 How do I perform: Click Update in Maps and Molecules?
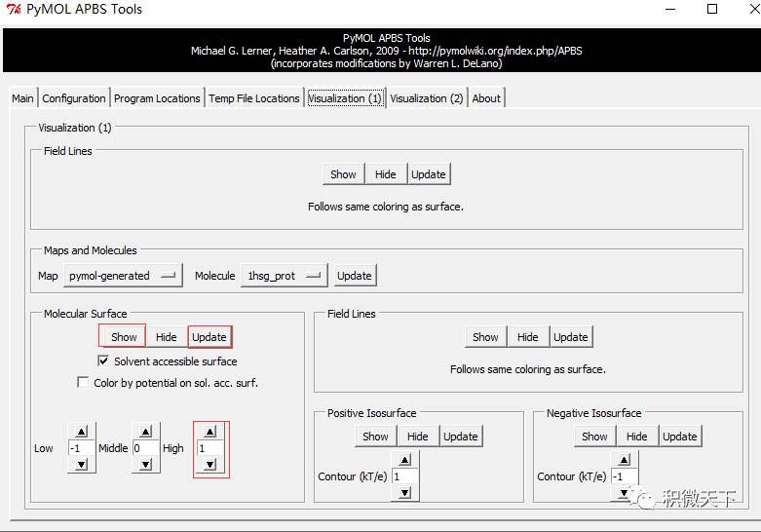coord(355,276)
